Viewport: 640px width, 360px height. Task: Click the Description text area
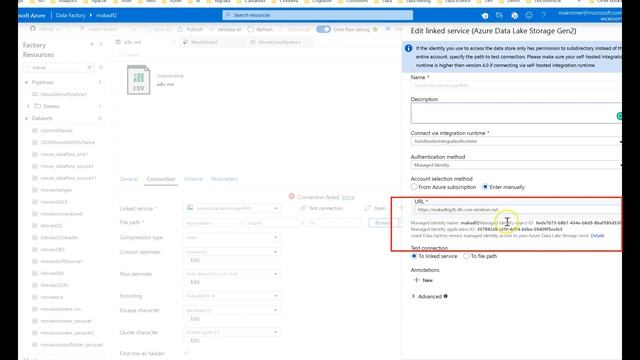coord(516,113)
